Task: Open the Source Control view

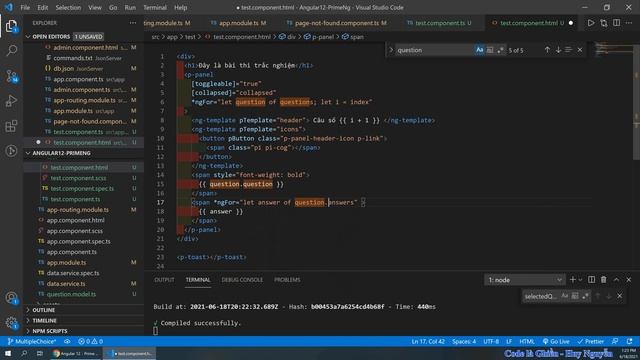Action: (11, 76)
